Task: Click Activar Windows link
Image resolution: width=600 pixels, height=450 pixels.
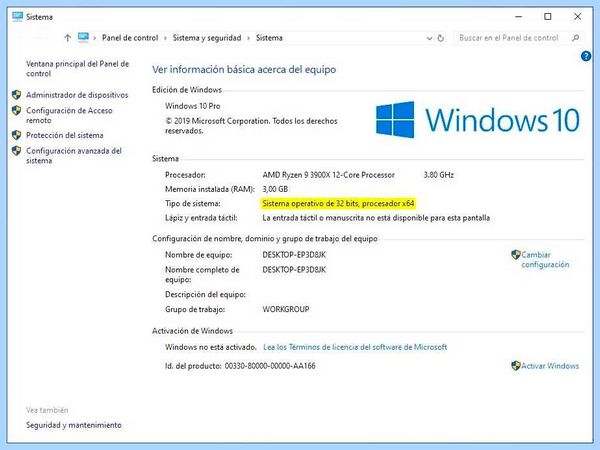Action: tap(550, 366)
